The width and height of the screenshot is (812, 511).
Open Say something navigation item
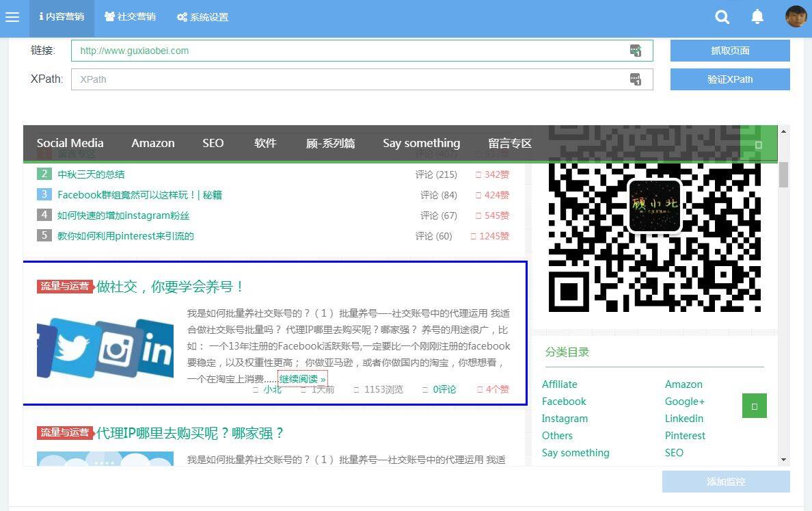tap(422, 143)
